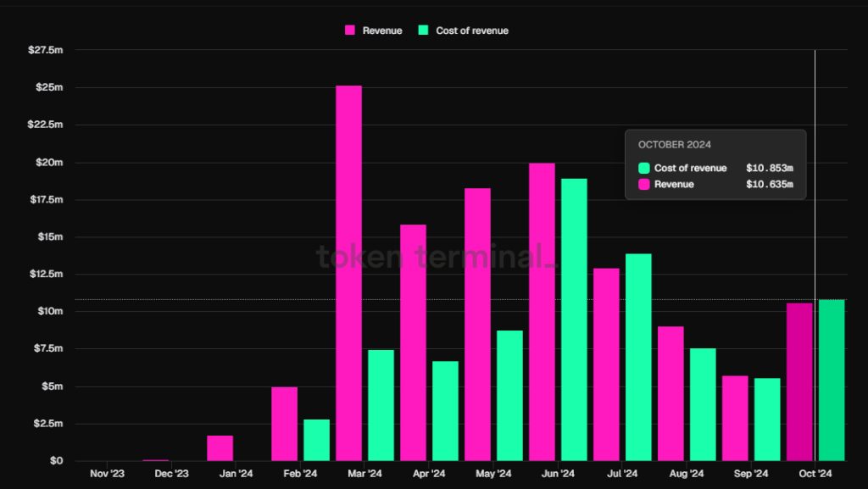Click the April '24 Revenue bar
This screenshot has height=489, width=868.
pyautogui.click(x=413, y=342)
